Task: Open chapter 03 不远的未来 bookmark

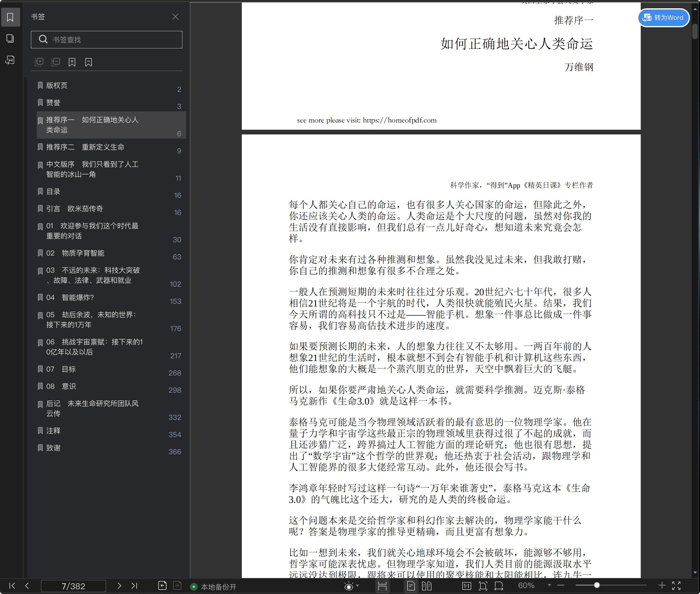Action: [111, 275]
